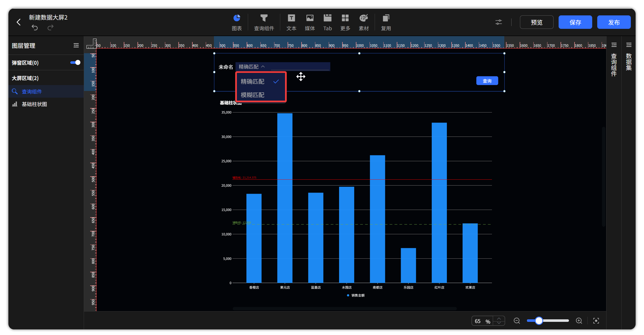Open the screen settings sliders icon

point(499,22)
